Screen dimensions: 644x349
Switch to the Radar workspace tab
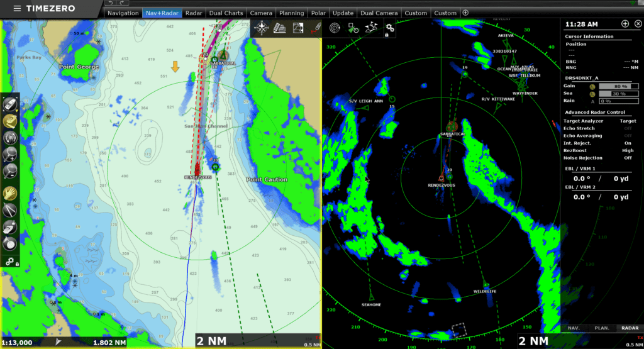point(194,13)
